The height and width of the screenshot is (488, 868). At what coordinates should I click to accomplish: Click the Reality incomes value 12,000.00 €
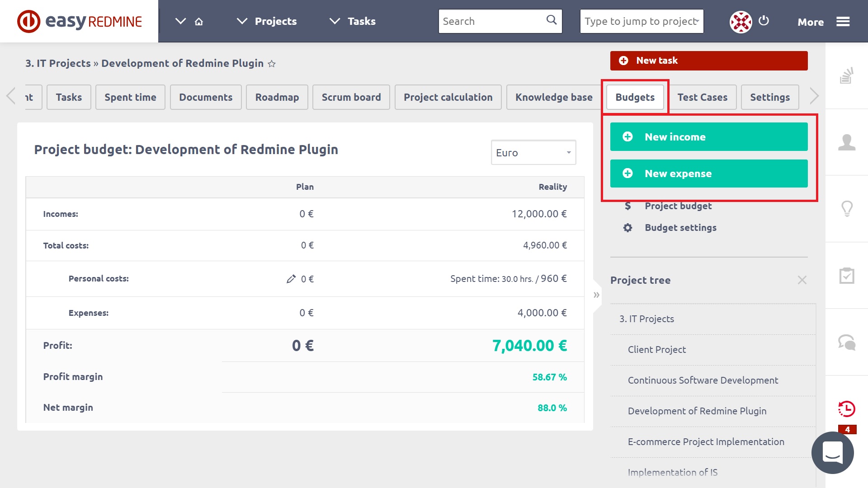tap(539, 214)
